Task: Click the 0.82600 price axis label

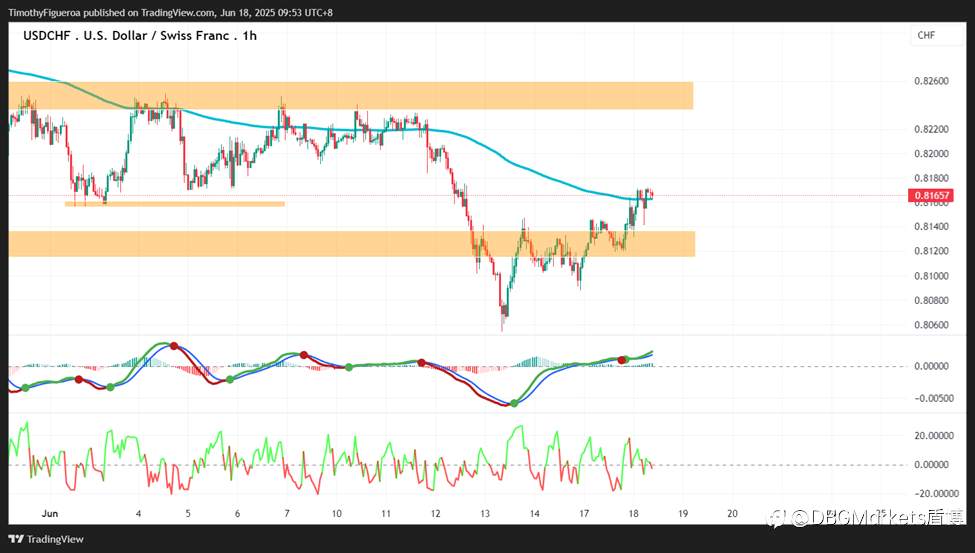Action: point(931,81)
